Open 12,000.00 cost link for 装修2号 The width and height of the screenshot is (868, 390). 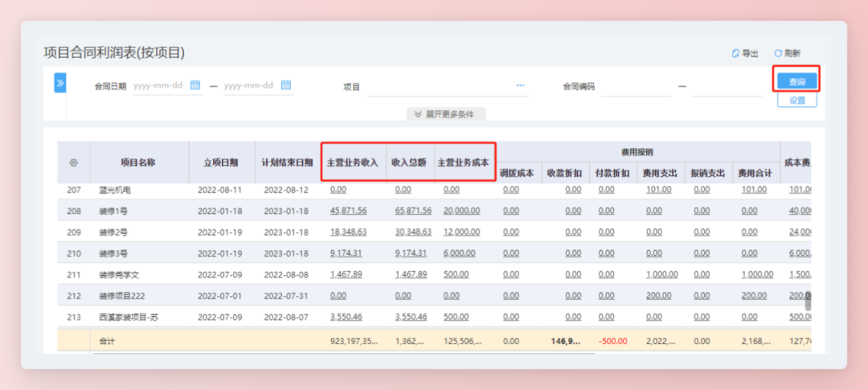tap(461, 232)
